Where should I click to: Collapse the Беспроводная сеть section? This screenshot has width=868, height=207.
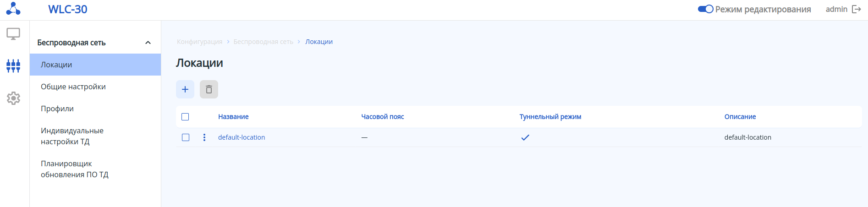tap(148, 43)
